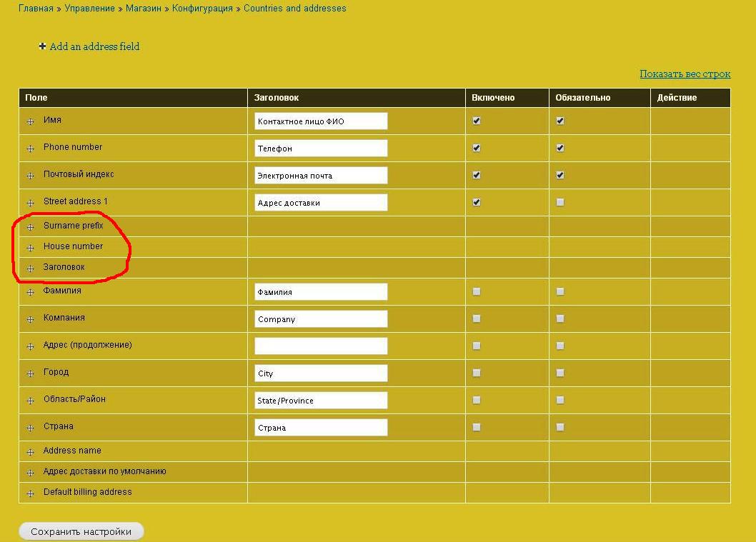Click the House number row drag handle

(30, 248)
